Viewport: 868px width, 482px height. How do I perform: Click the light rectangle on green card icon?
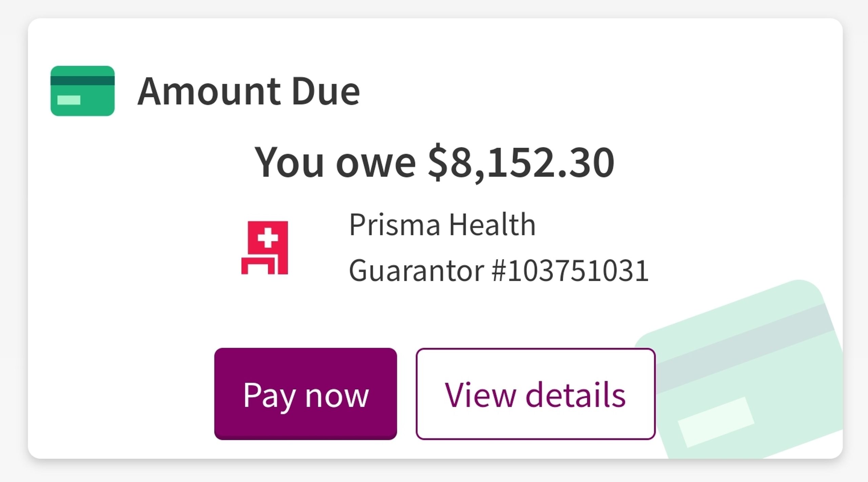point(69,100)
